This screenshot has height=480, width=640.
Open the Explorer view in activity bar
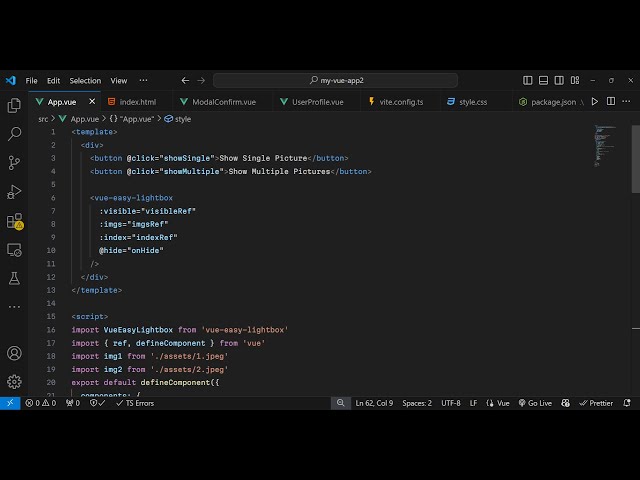tap(14, 105)
